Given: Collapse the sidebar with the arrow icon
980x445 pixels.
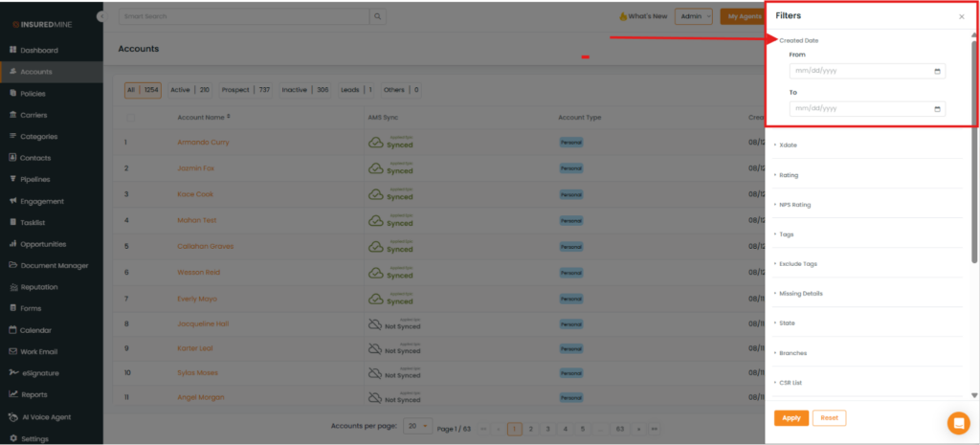Looking at the screenshot, I should coord(100,17).
